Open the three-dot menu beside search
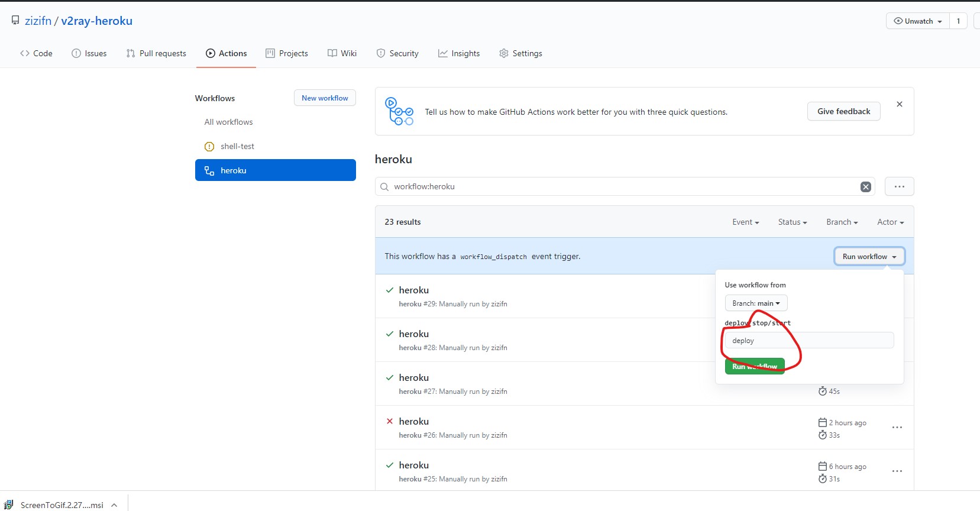 (x=899, y=187)
